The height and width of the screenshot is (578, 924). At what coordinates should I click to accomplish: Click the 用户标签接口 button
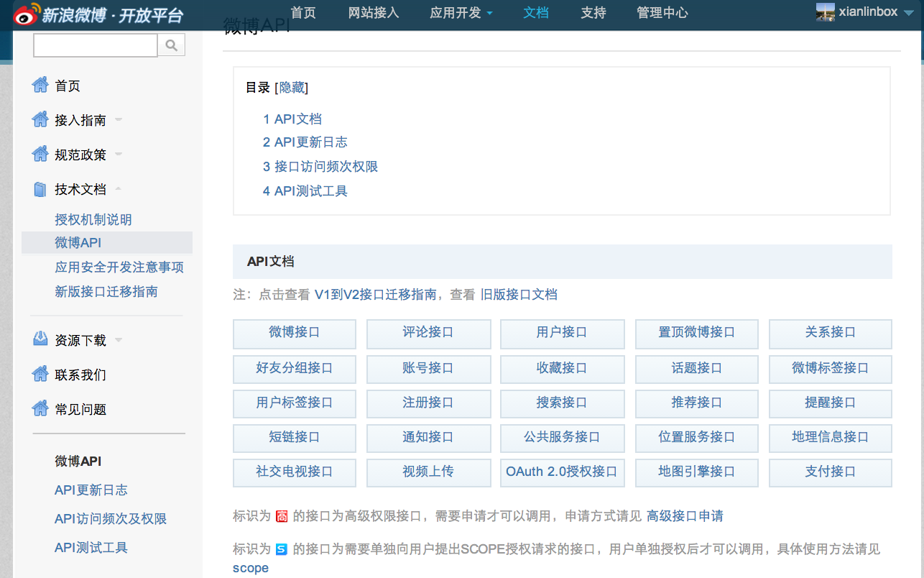coord(295,403)
